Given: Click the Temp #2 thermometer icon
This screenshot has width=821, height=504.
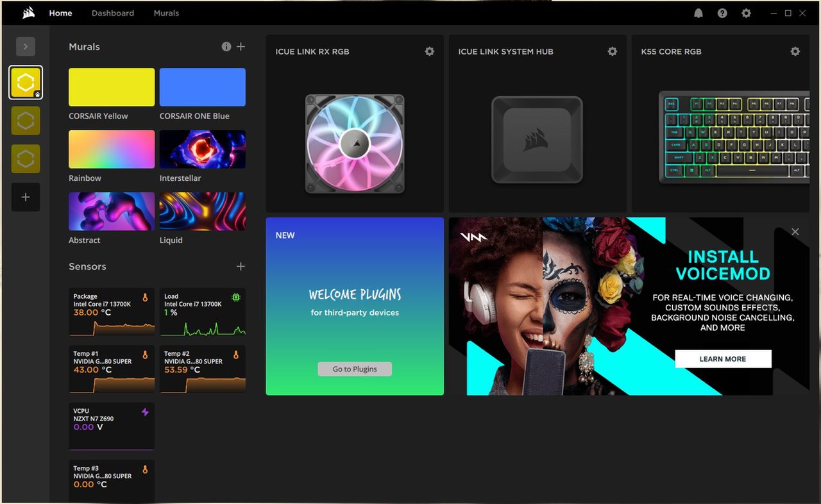Looking at the screenshot, I should [x=236, y=355].
